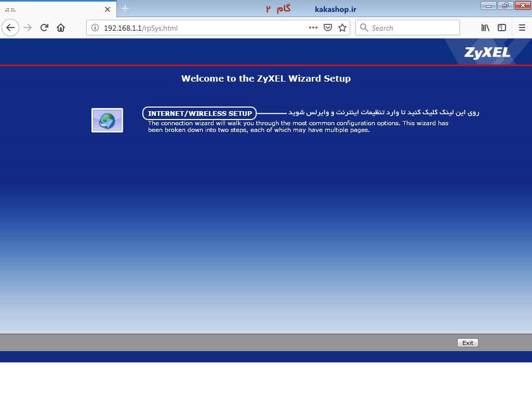Click the browser Forward arrow button
Image resolution: width=532 pixels, height=399 pixels.
tap(28, 28)
